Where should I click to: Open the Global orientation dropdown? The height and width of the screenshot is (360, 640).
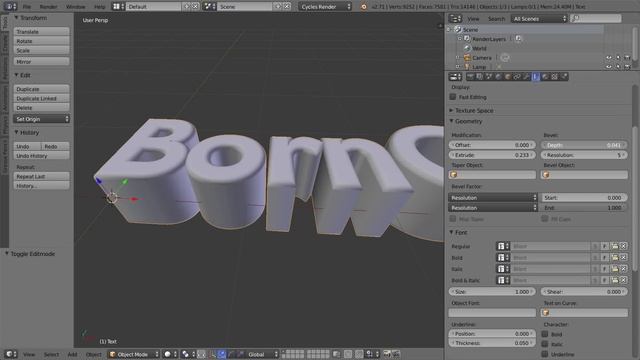point(262,354)
